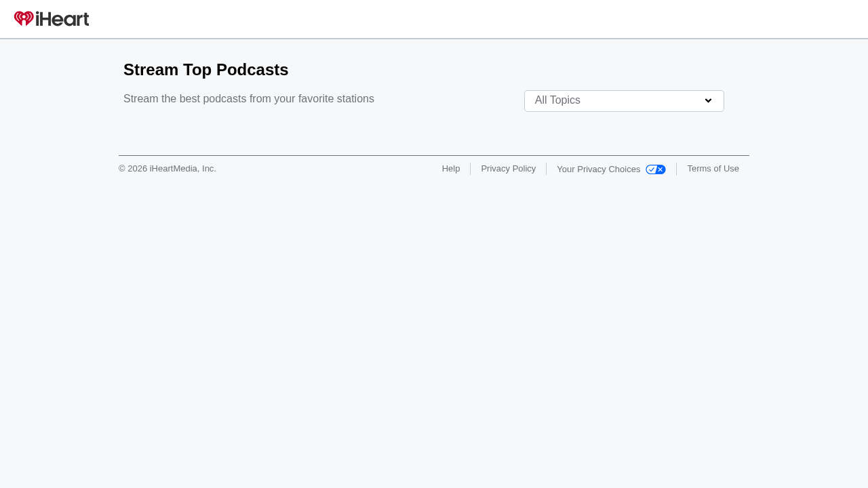This screenshot has width=868, height=488.
Task: Open the Help link in footer
Action: point(450,169)
